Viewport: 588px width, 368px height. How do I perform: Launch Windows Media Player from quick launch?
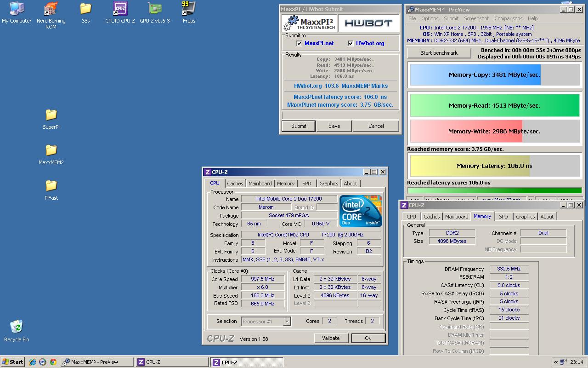click(43, 362)
